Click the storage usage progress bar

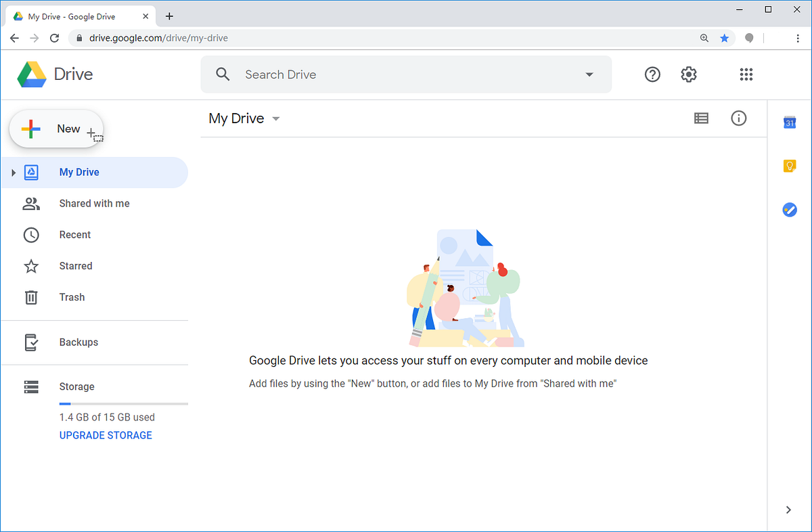coord(123,403)
